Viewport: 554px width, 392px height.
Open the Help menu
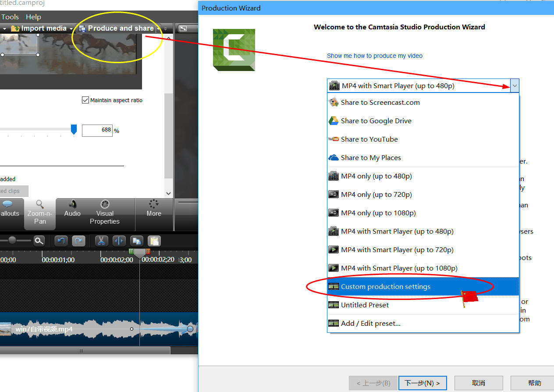[x=33, y=17]
